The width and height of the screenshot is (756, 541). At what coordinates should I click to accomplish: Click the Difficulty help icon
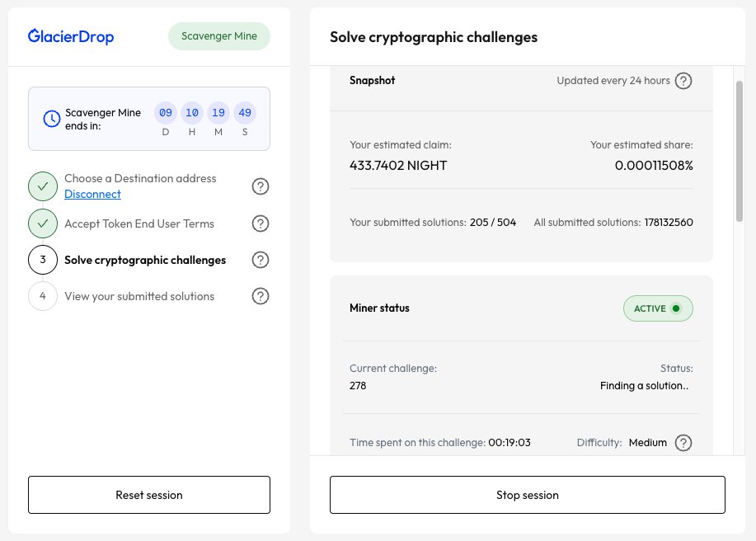tap(683, 443)
